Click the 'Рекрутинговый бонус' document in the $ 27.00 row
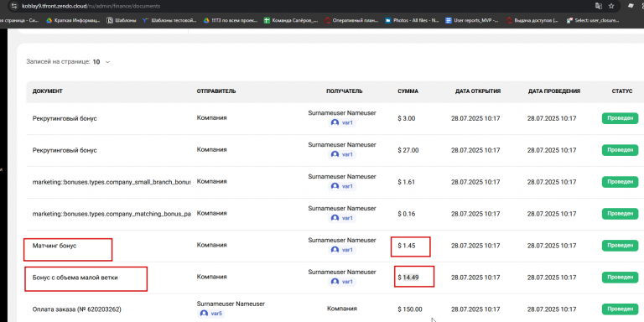This screenshot has width=644, height=322. pos(65,150)
